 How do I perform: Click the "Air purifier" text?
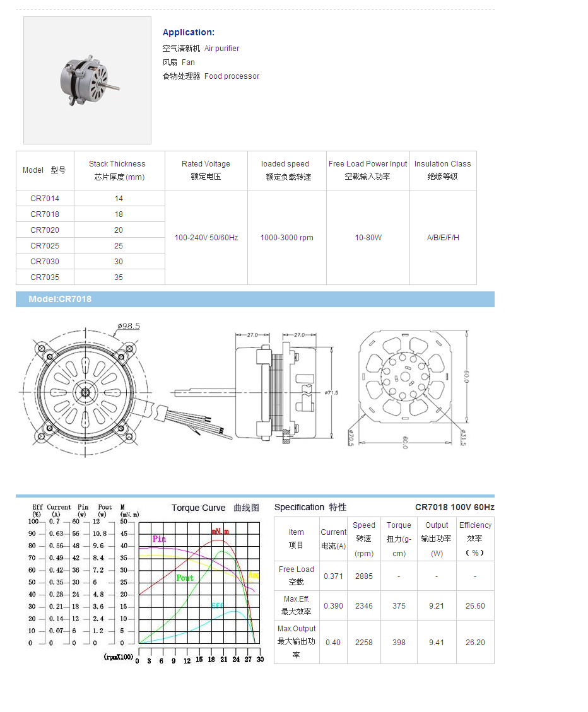click(221, 48)
